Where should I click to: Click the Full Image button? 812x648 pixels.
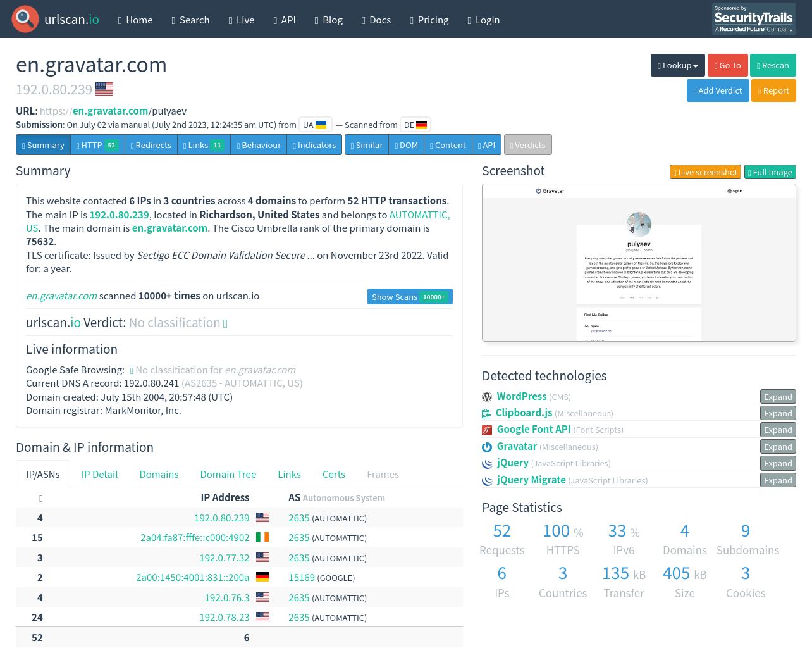(x=770, y=172)
